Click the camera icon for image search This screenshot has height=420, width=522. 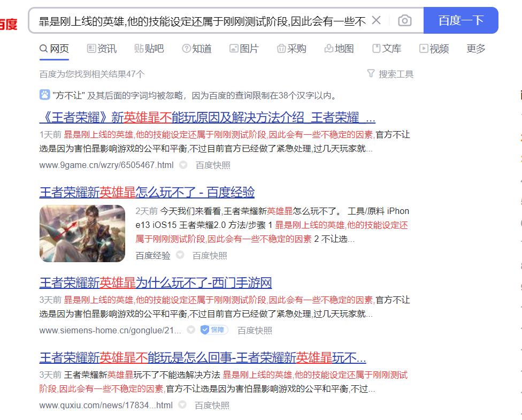pyautogui.click(x=404, y=20)
